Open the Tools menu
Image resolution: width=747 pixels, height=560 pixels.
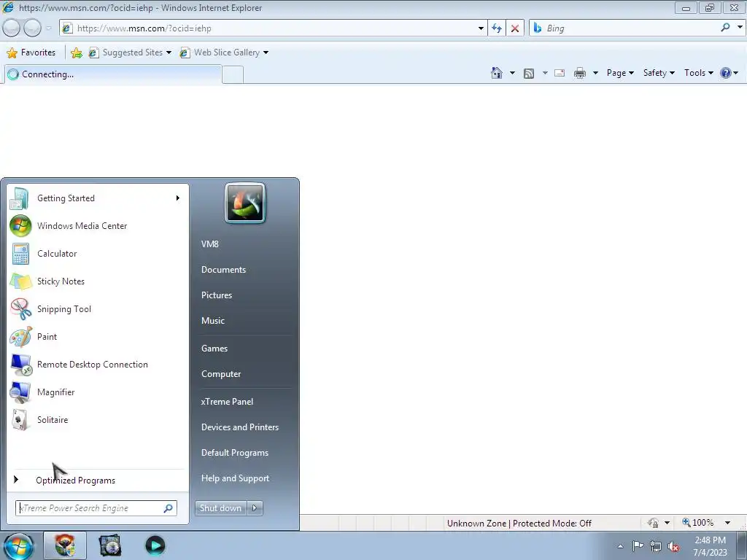tap(698, 73)
